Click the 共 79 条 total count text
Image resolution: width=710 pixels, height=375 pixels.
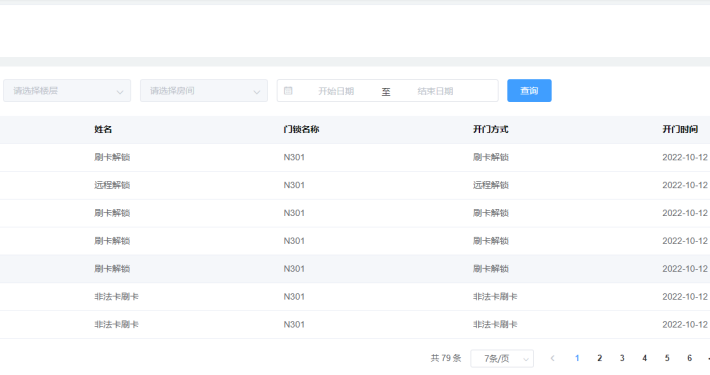pyautogui.click(x=446, y=358)
